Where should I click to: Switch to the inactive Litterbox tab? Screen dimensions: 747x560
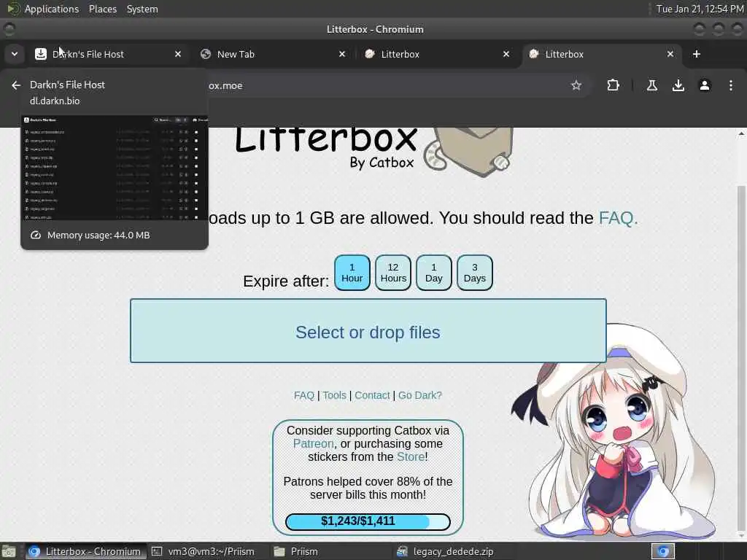(438, 54)
